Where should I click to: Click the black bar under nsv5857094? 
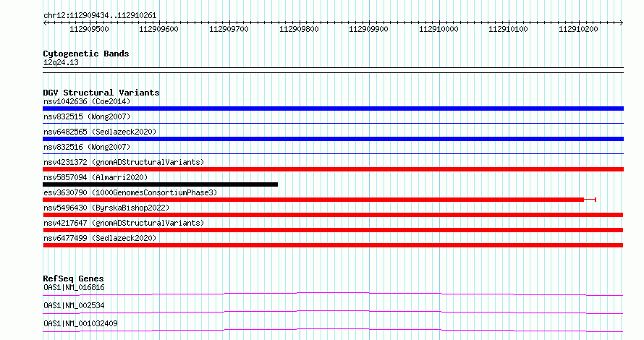click(x=160, y=184)
